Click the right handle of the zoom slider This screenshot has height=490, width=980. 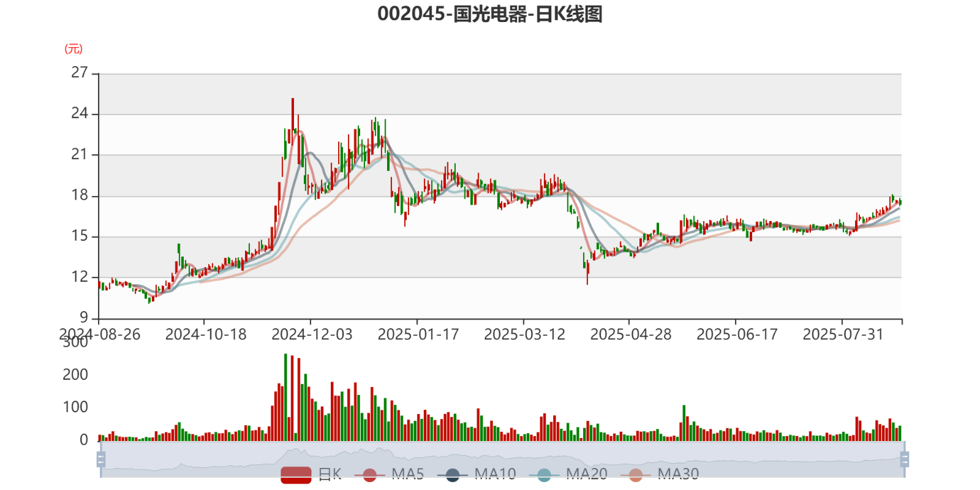[905, 459]
